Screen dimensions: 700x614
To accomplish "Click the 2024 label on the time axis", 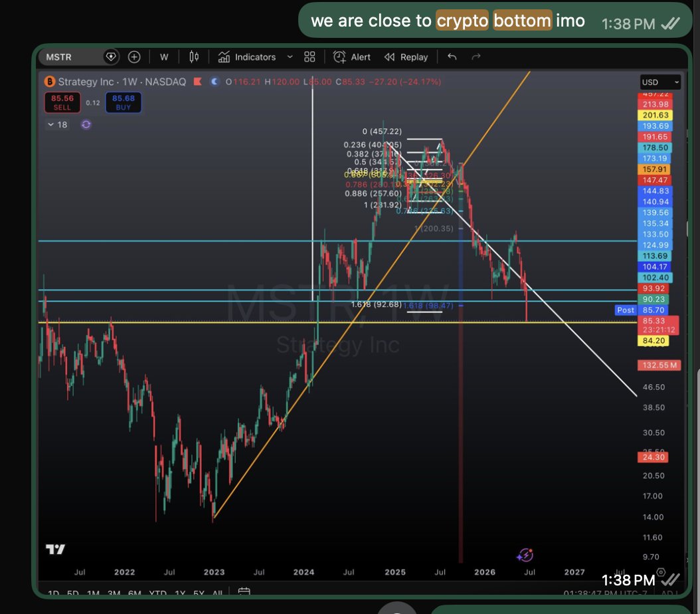I will point(304,572).
